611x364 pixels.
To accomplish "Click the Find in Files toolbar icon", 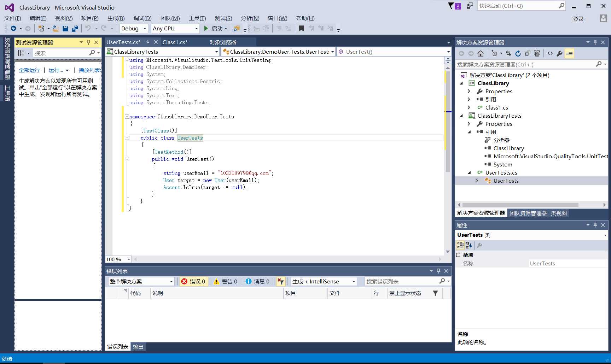I will tap(237, 28).
